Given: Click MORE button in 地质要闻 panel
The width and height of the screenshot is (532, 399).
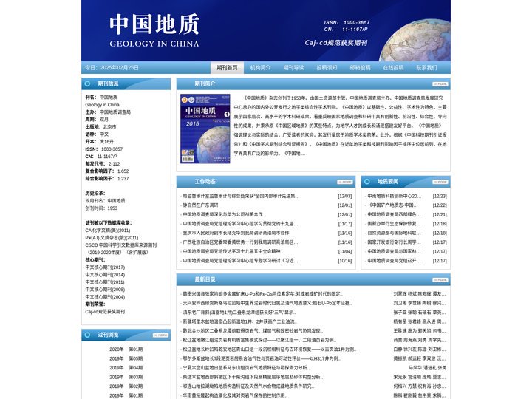Looking at the screenshot, I should click(440, 182).
